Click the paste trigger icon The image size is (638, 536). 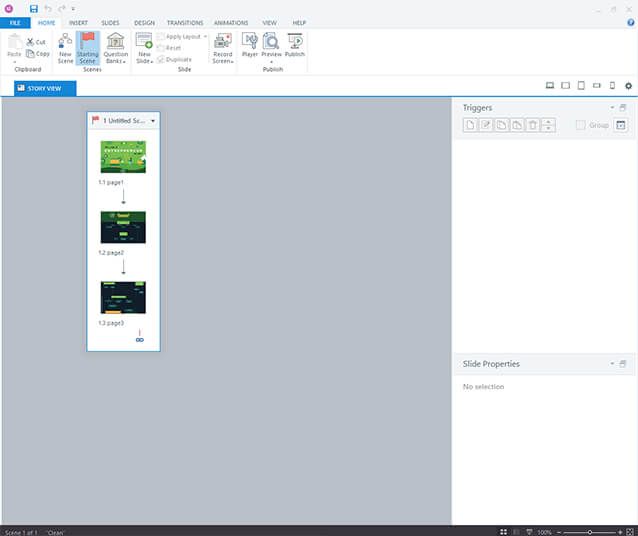coord(517,125)
